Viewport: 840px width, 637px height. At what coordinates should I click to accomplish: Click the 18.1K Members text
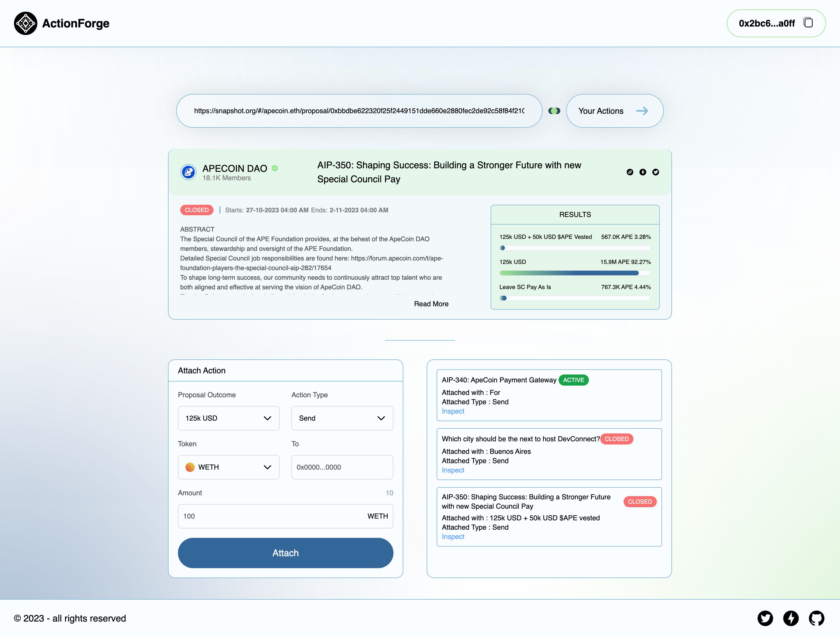click(x=227, y=178)
